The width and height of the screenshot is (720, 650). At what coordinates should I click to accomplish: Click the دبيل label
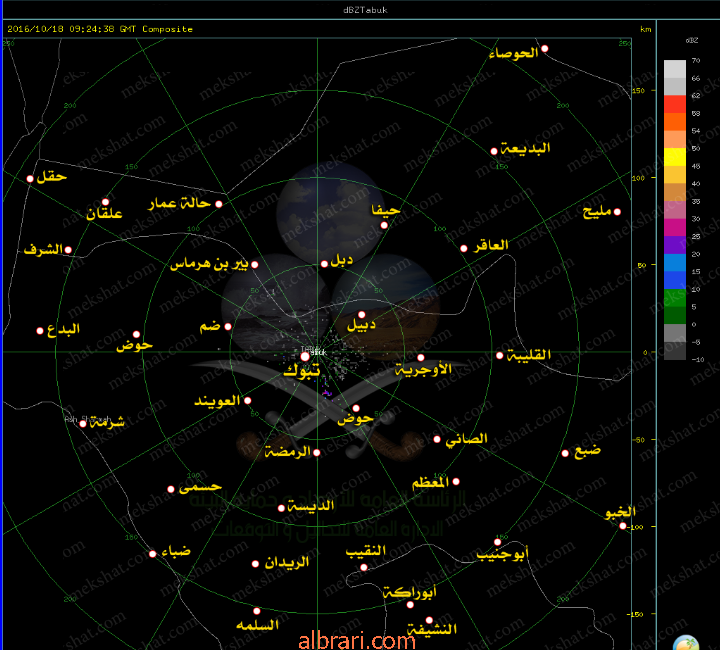(x=361, y=325)
